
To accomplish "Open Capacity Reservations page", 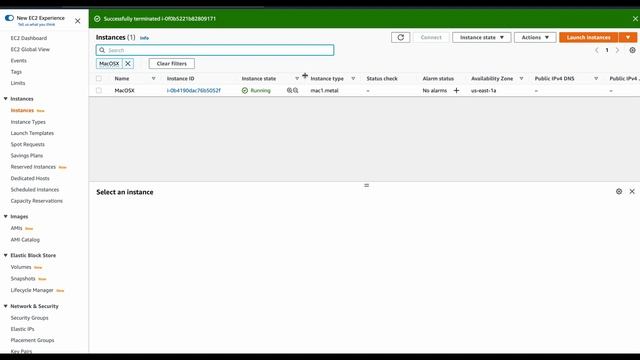I will pos(37,201).
